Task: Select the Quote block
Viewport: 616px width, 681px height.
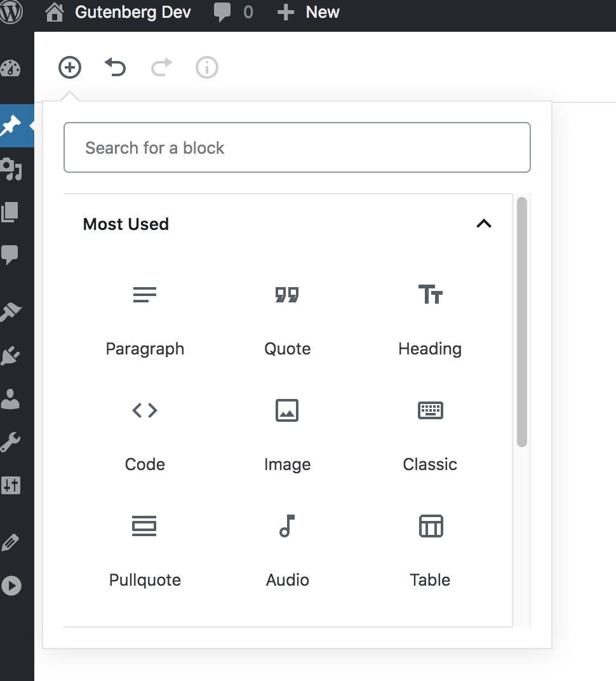Action: 287,321
